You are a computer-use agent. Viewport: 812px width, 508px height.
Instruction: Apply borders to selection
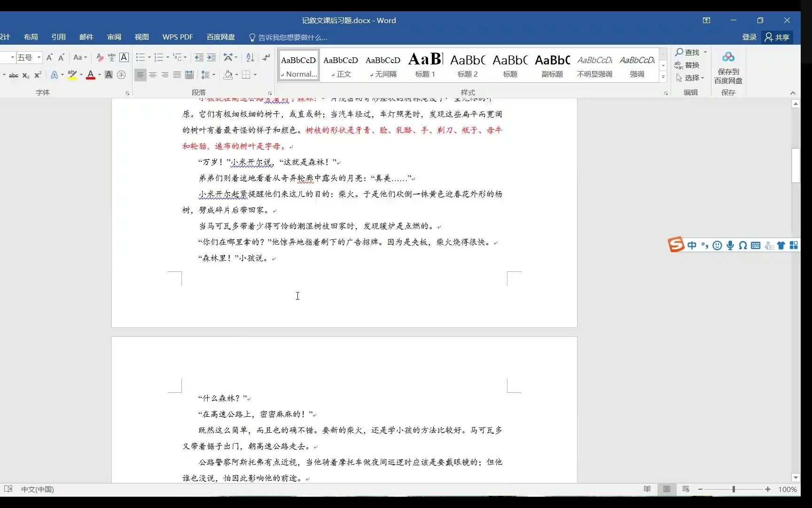246,75
